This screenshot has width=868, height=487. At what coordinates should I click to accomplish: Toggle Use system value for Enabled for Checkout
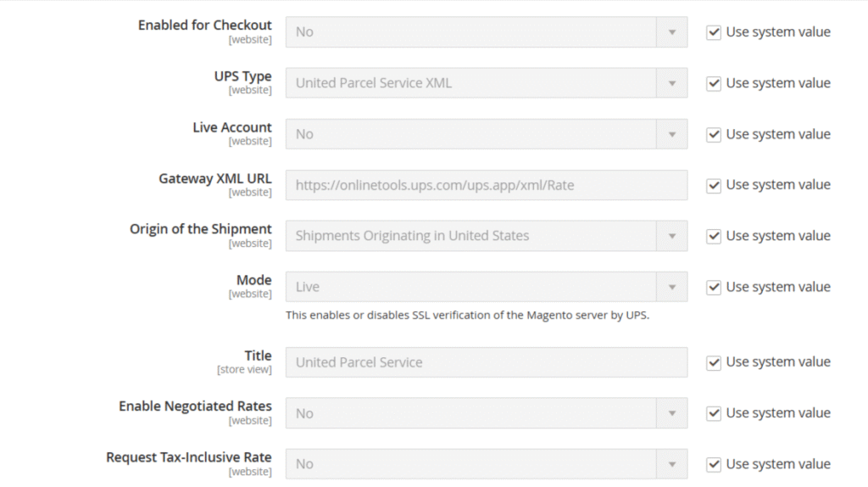(714, 32)
